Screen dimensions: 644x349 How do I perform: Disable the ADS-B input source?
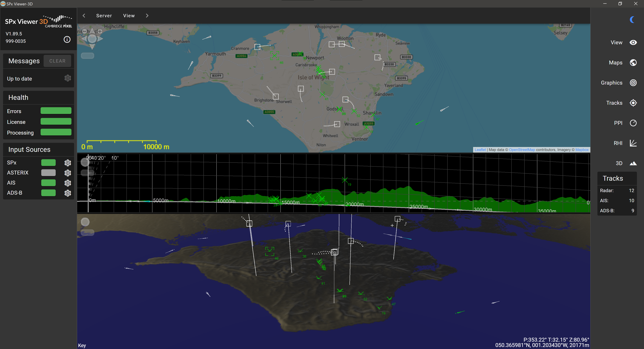tap(48, 193)
